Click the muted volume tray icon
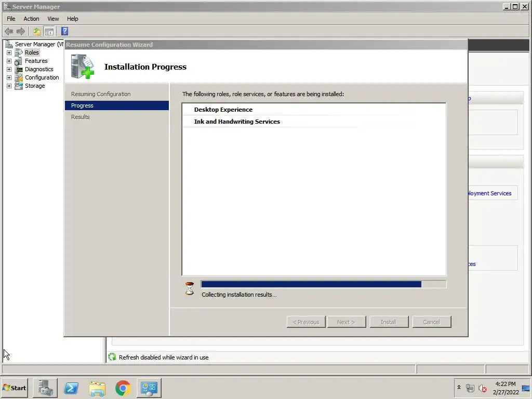Viewport: 532px width, 399px height. click(482, 388)
